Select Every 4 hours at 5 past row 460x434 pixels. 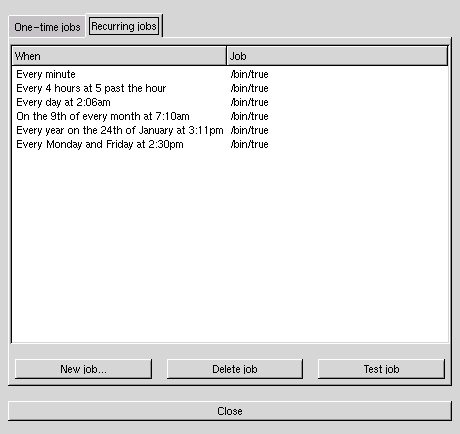click(230, 88)
